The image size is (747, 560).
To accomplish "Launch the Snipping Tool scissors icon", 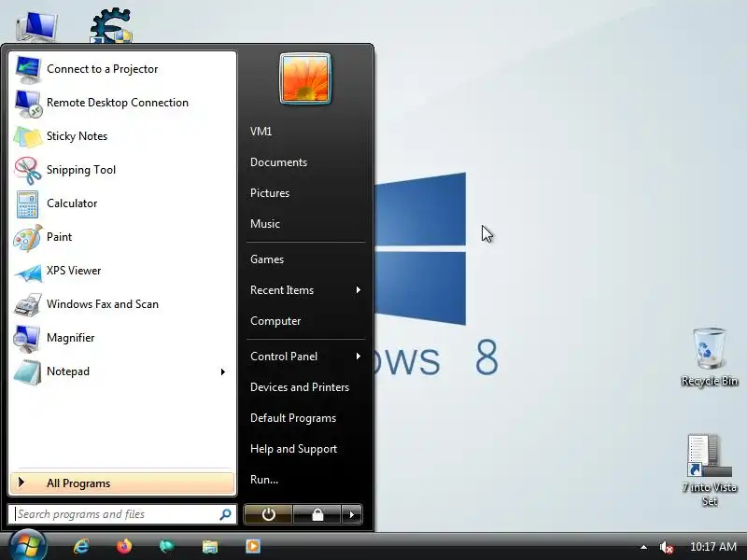I will 28,171.
